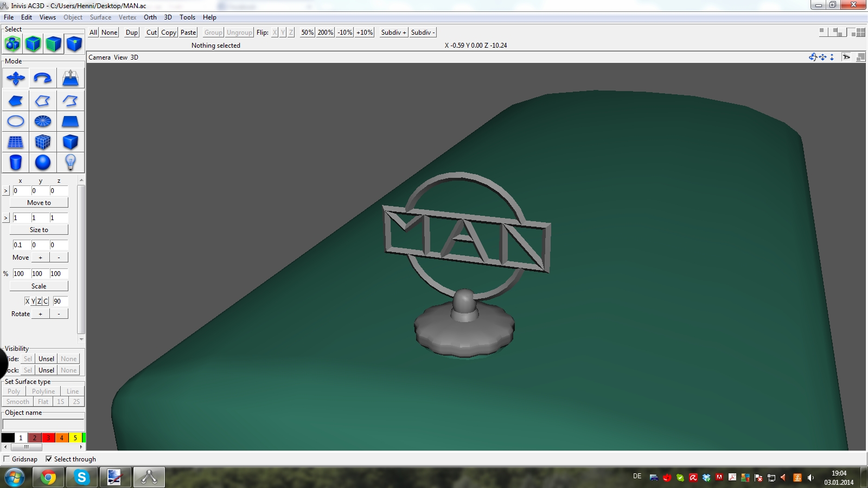868x488 pixels.
Task: Pick the Sphere primitive tool
Action: tap(43, 162)
